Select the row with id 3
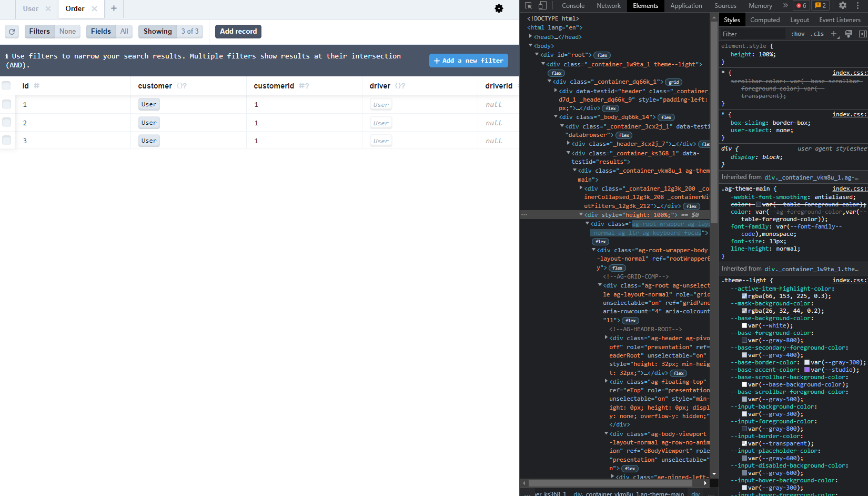The image size is (868, 496). pyautogui.click(x=6, y=140)
